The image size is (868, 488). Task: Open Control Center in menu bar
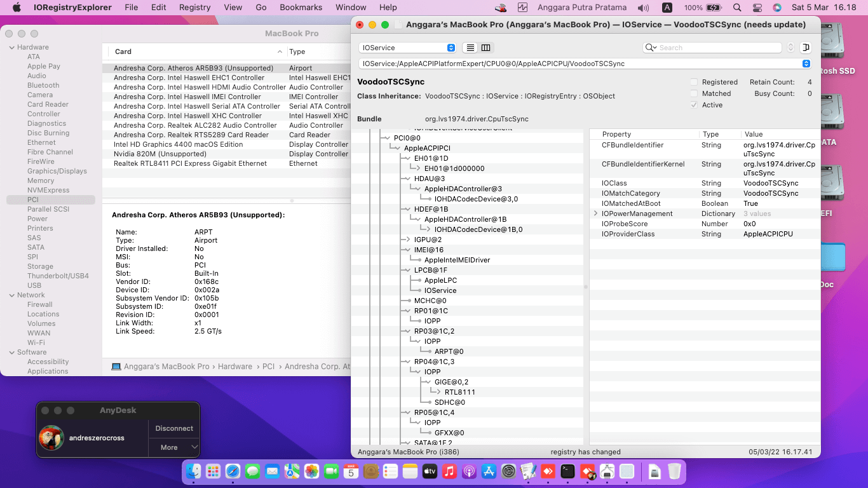757,8
